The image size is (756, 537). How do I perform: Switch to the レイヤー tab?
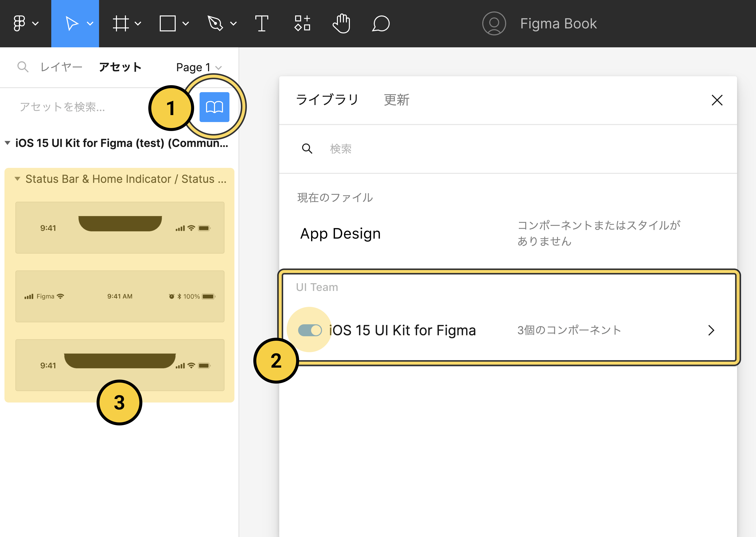(x=61, y=67)
